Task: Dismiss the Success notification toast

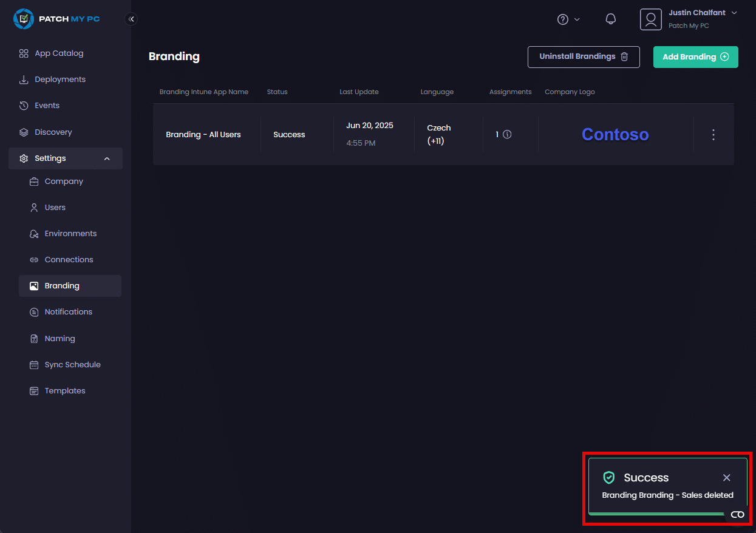Action: point(726,478)
